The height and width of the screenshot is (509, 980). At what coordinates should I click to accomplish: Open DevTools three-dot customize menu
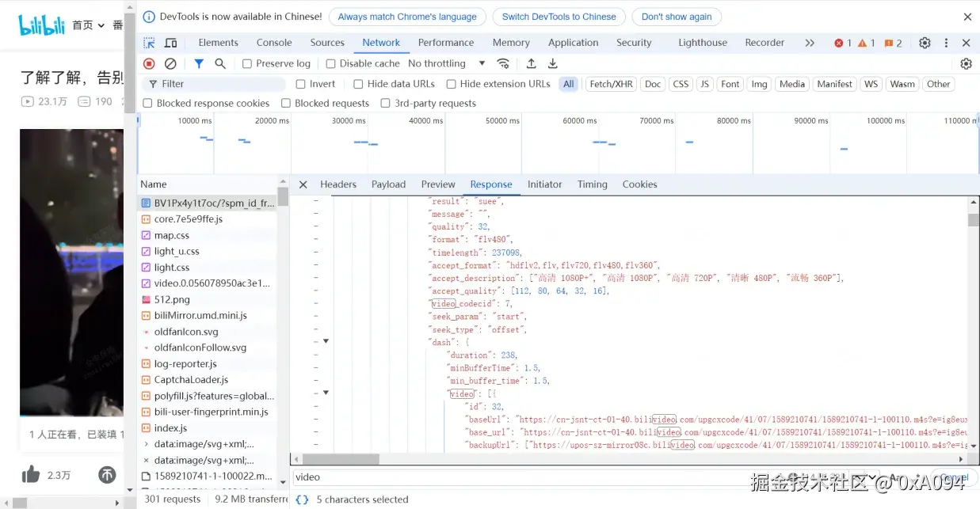click(x=946, y=43)
